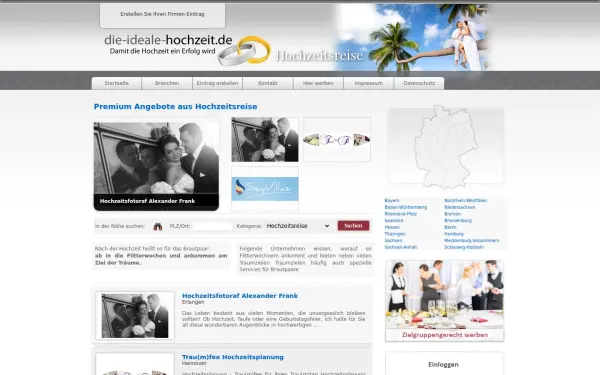Select the Eintrag erstellen tab
The height and width of the screenshot is (375, 600).
217,83
